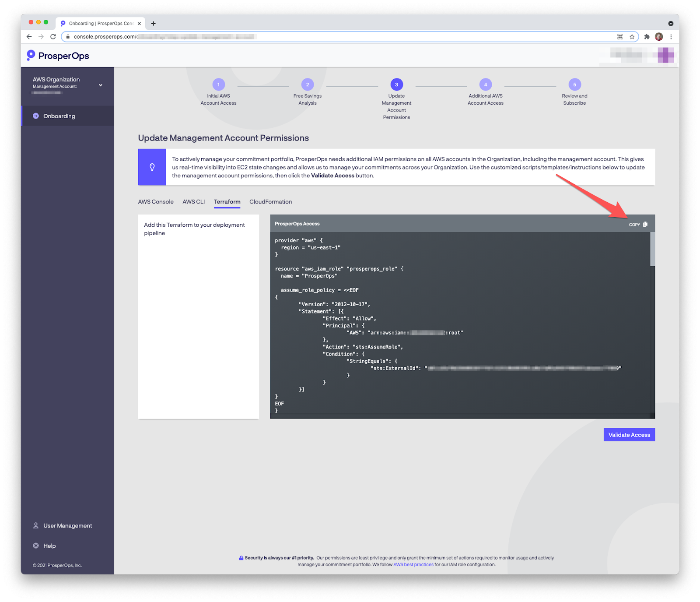Click the code panel vertical scrollbar
The height and width of the screenshot is (602, 700).
652,250
